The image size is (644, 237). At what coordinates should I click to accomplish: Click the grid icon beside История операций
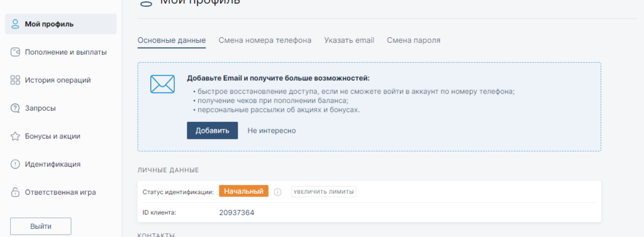pos(15,80)
